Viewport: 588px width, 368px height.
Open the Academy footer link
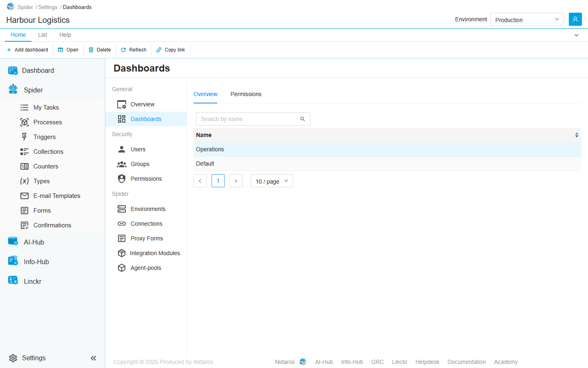tap(506, 362)
